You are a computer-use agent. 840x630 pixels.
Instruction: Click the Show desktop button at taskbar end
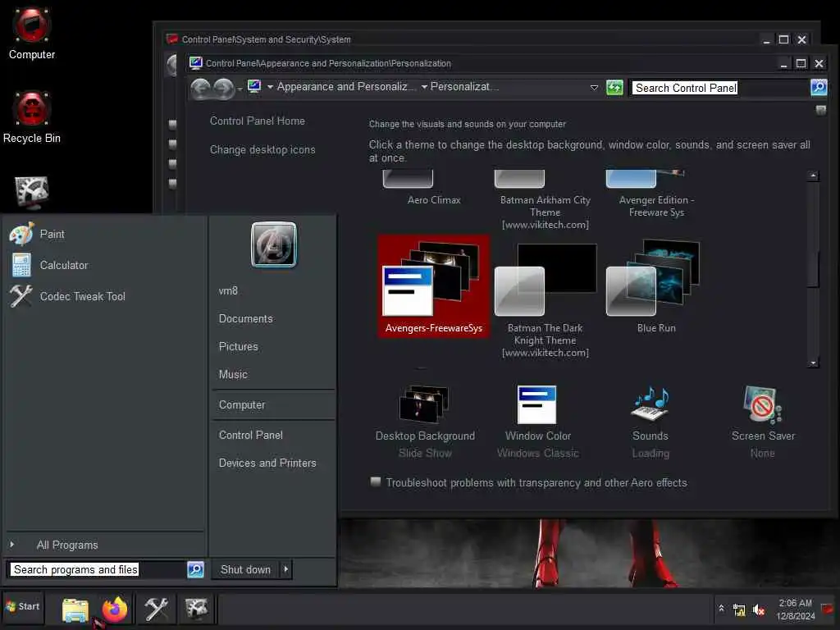(829, 609)
